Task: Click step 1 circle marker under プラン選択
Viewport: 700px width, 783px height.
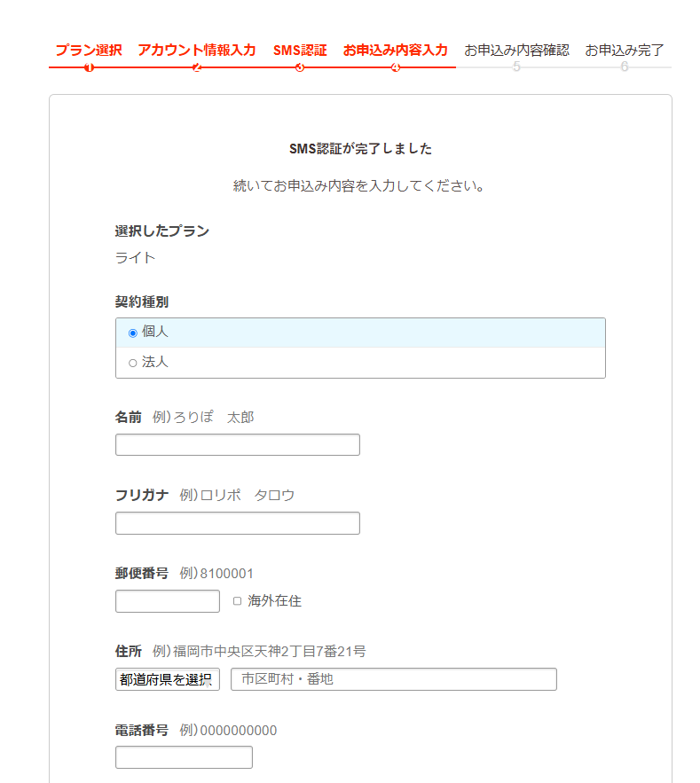Action: coord(89,67)
